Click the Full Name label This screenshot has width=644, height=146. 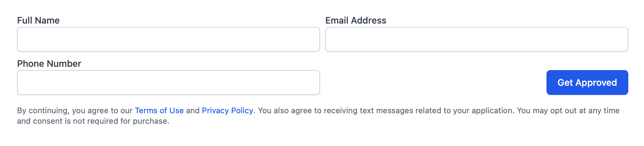38,20
